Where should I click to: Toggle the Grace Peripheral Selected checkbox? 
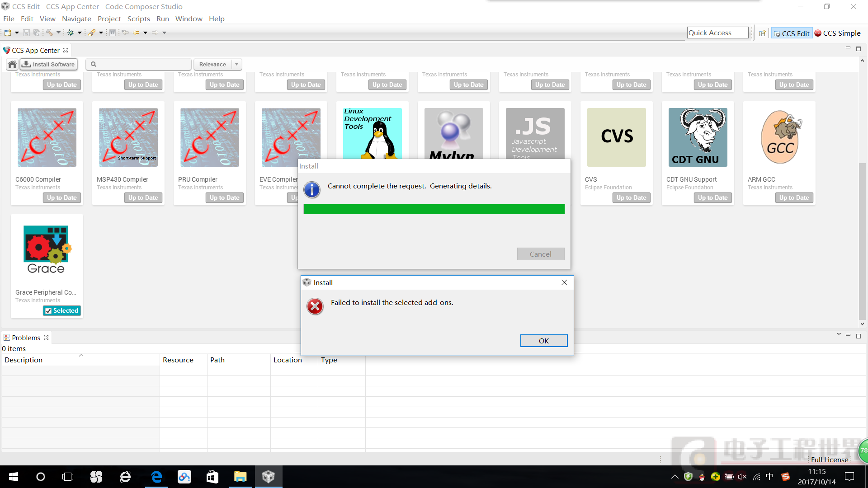coord(48,311)
